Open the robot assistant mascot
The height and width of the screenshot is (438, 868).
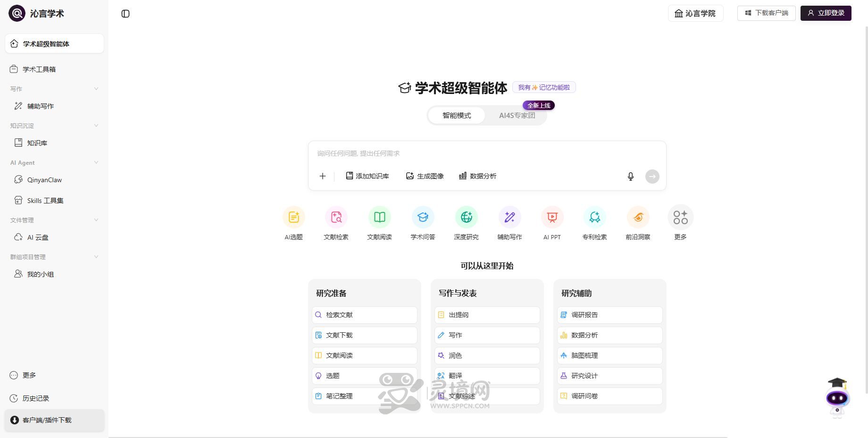point(837,397)
